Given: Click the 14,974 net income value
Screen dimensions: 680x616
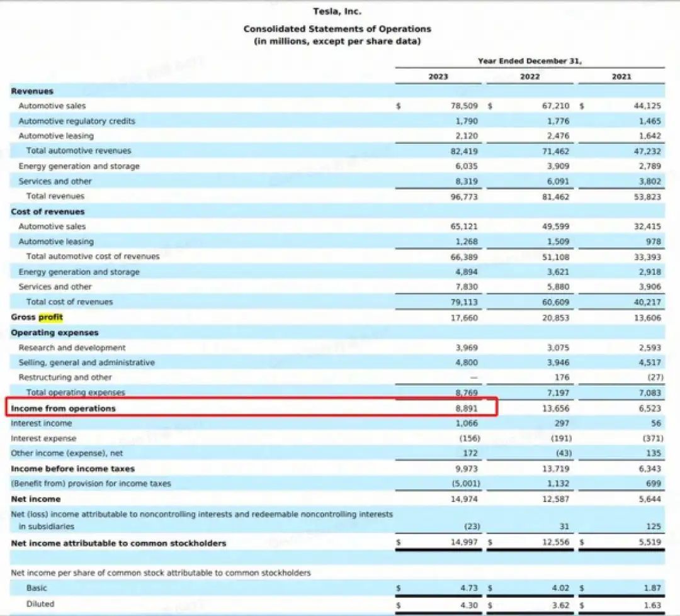Looking at the screenshot, I should (465, 499).
